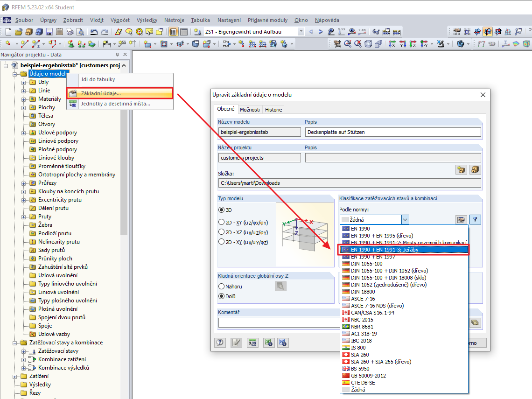Create a new model with the New icon
This screenshot has height=399, width=532.
pyautogui.click(x=8, y=32)
